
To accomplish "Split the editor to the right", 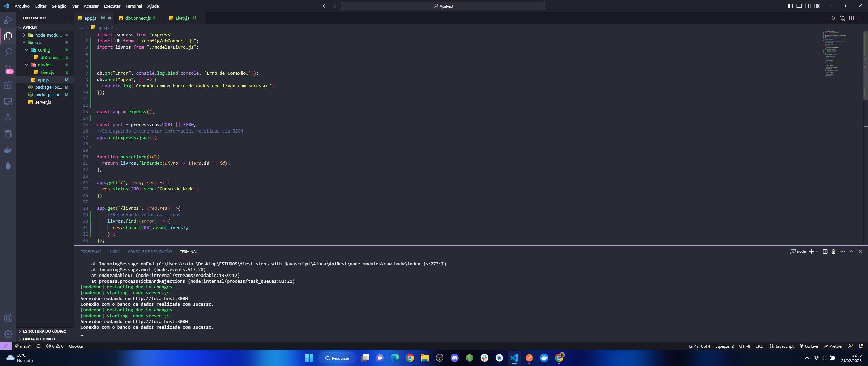I will pyautogui.click(x=851, y=18).
